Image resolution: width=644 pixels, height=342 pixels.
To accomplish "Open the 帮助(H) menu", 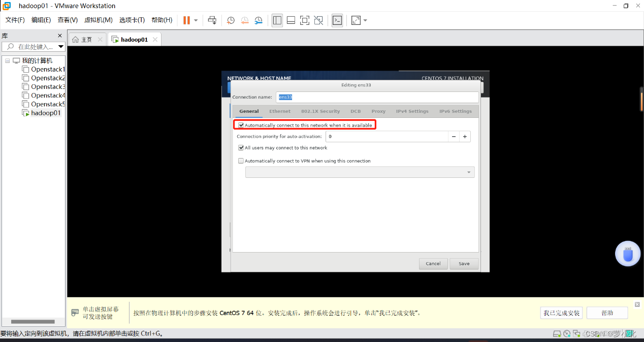I will pyautogui.click(x=162, y=20).
